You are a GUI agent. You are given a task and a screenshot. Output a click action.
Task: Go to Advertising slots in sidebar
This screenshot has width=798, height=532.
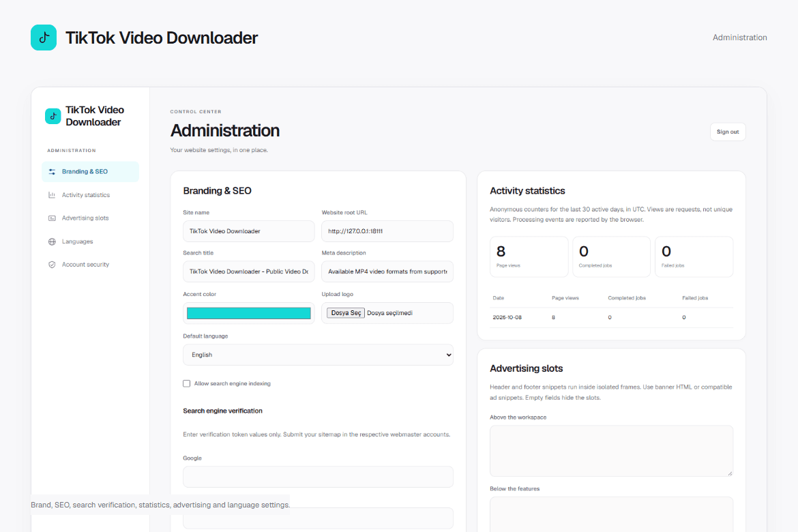coord(90,218)
